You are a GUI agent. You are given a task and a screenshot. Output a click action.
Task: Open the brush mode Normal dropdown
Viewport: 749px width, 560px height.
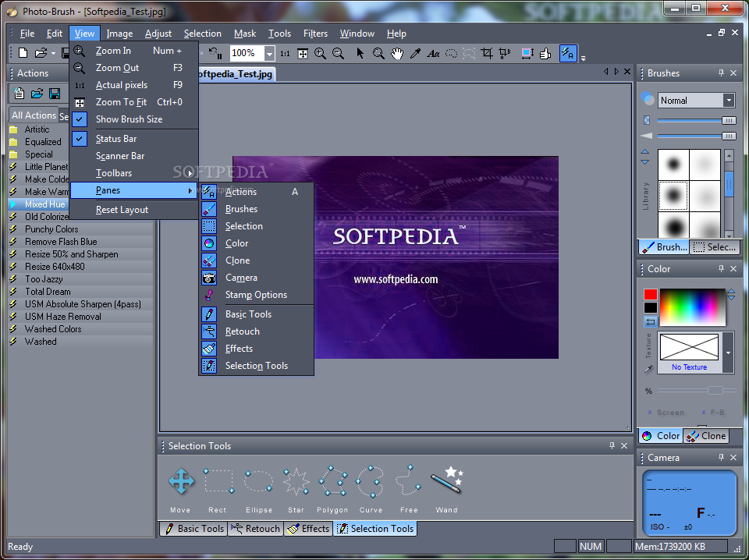tap(729, 100)
